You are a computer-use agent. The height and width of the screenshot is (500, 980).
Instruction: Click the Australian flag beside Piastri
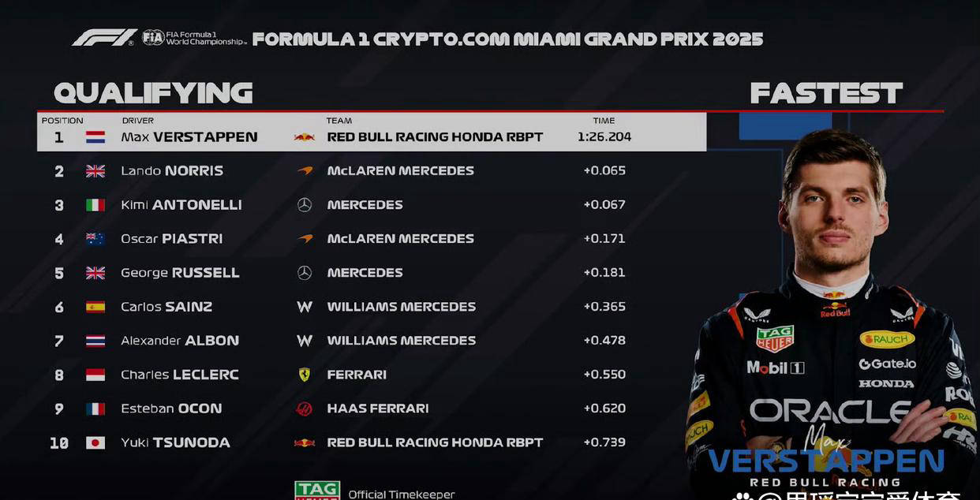(95, 239)
